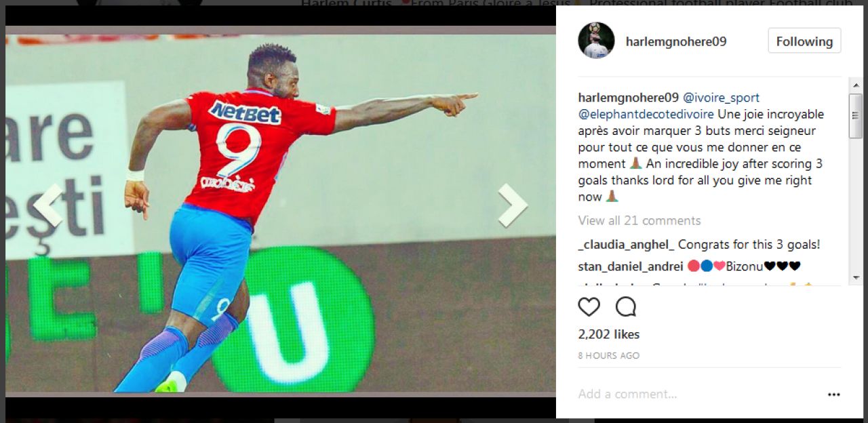Image resolution: width=868 pixels, height=423 pixels.
Task: Open the three-dot more options menu
Action: (834, 395)
